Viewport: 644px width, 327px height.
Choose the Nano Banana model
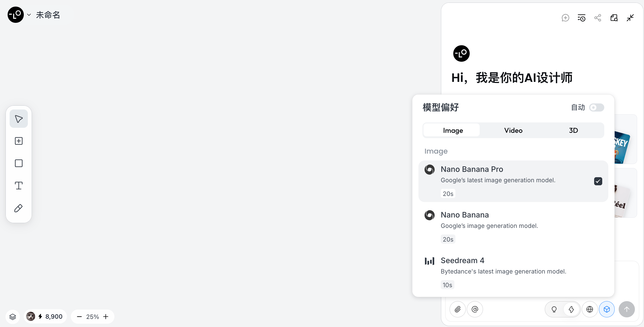click(513, 227)
